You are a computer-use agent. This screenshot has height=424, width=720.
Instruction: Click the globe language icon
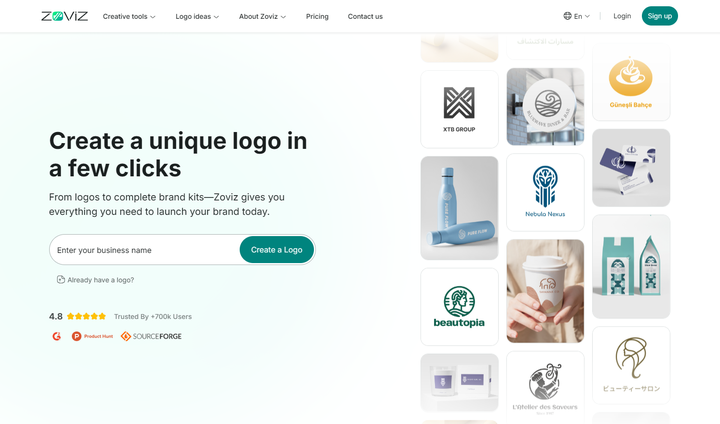568,16
